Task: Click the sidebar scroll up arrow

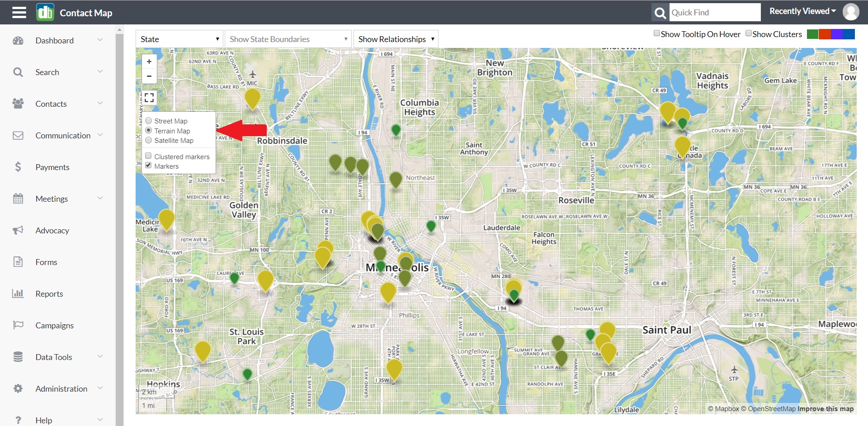Action: (119, 30)
